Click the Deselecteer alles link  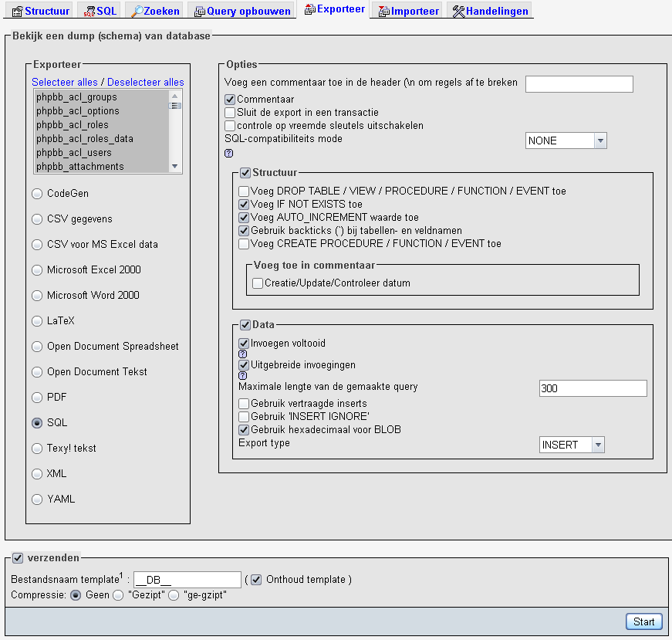[x=146, y=83]
